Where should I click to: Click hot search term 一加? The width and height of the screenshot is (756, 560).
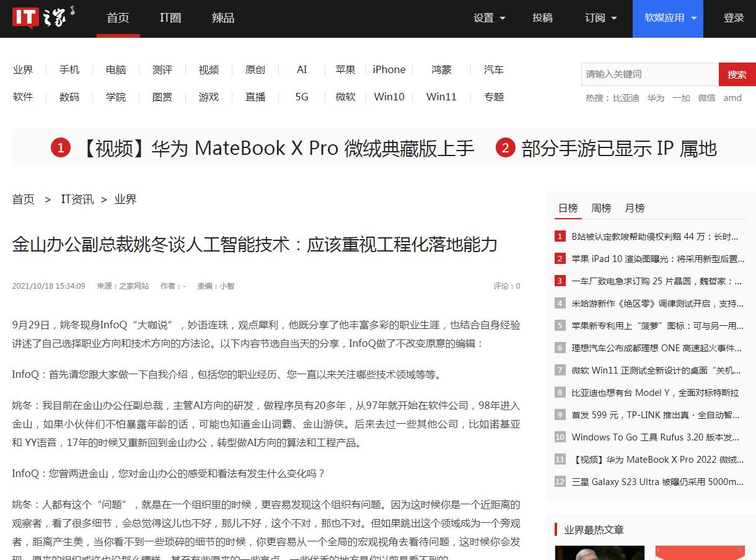[681, 98]
